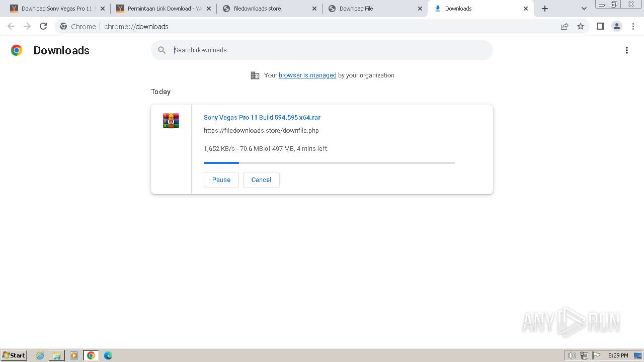Image resolution: width=644 pixels, height=362 pixels.
Task: Click the 8:29 PM clock
Action: tap(618, 355)
